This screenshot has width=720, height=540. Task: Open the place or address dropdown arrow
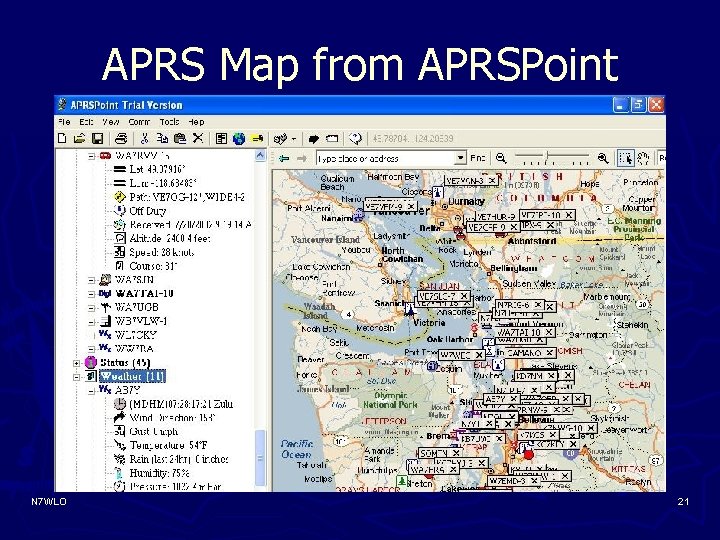click(460, 158)
